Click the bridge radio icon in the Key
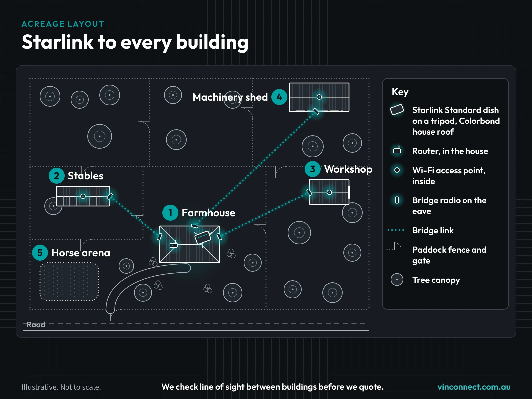532x399 pixels. click(x=397, y=200)
